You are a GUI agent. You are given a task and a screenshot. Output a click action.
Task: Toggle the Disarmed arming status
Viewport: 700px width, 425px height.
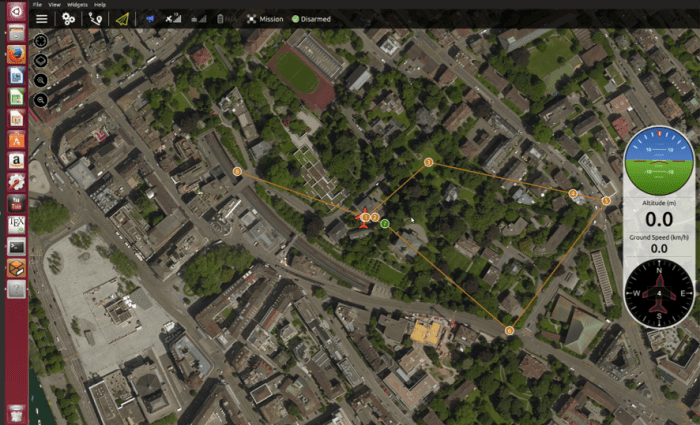312,18
